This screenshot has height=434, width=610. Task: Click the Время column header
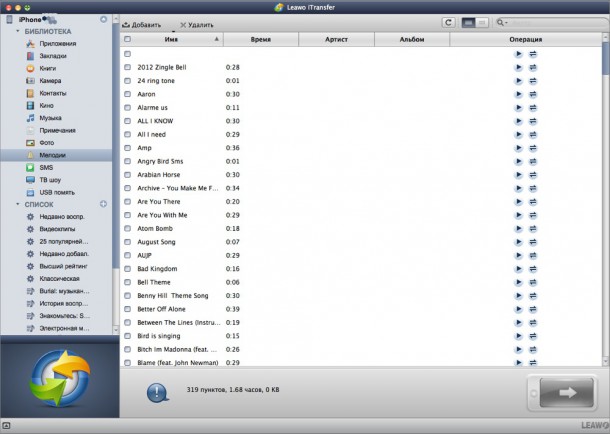pos(261,39)
